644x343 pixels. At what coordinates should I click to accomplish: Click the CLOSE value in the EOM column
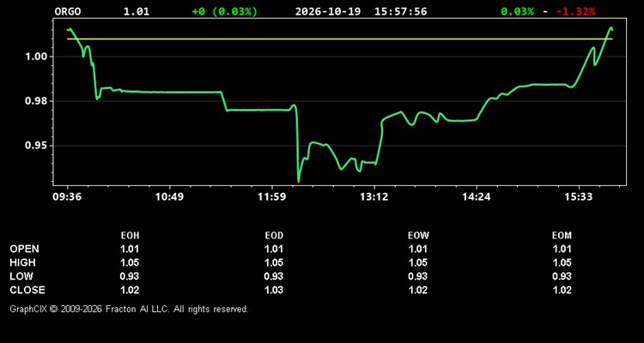click(x=562, y=290)
